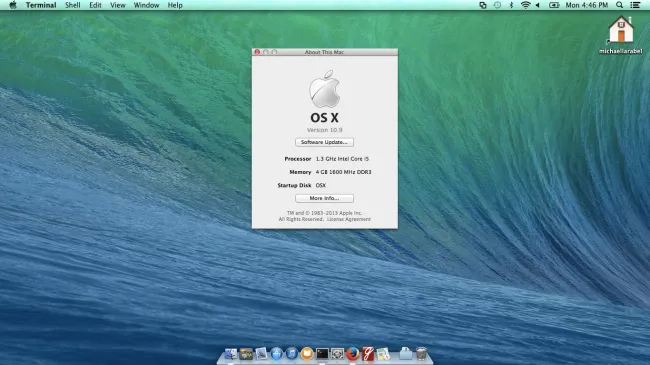The height and width of the screenshot is (365, 650).
Task: Click the Bluetooth menu bar icon
Action: point(511,5)
